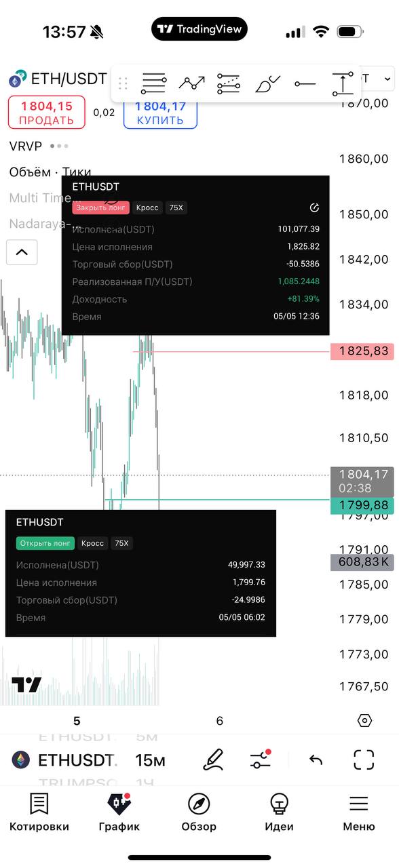Select the brush drawing tool
This screenshot has width=399, height=868.
coord(267,84)
